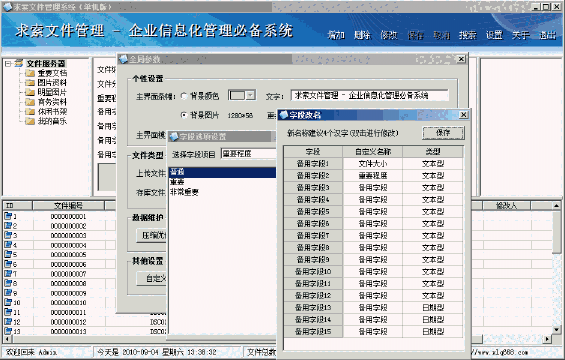Click 搜索 in the header menu

pyautogui.click(x=467, y=35)
